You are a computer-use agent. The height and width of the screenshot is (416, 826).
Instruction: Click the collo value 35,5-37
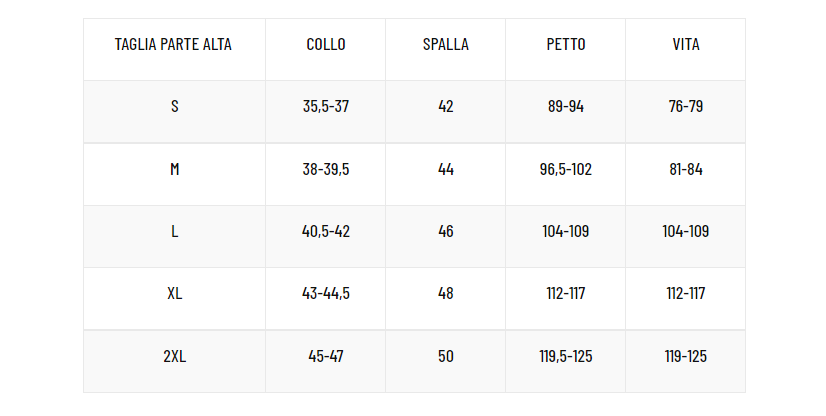tap(326, 106)
